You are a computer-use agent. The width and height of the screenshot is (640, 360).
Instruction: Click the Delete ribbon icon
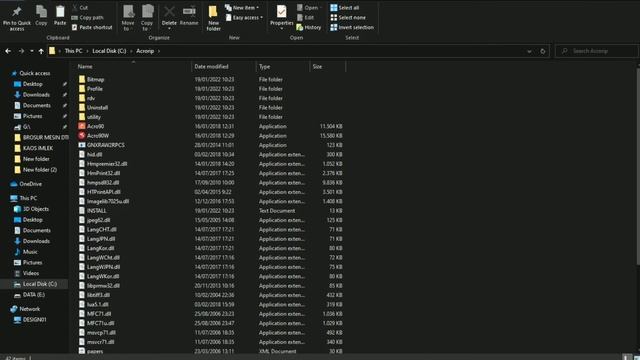point(169,17)
